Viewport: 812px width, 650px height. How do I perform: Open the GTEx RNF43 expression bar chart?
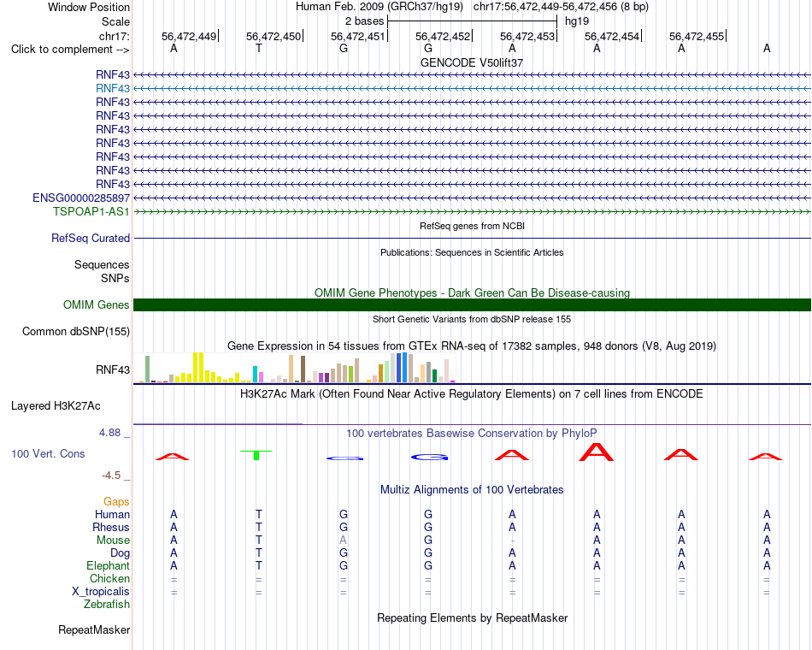(x=294, y=368)
